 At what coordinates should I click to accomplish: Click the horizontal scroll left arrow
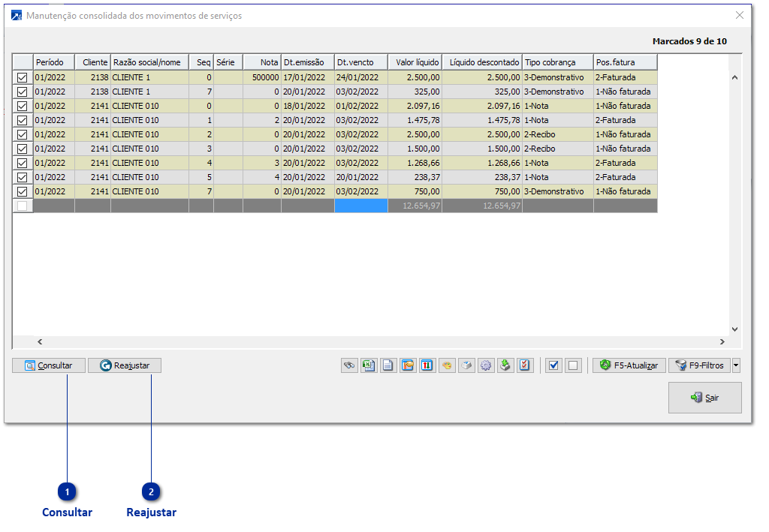pyautogui.click(x=41, y=342)
